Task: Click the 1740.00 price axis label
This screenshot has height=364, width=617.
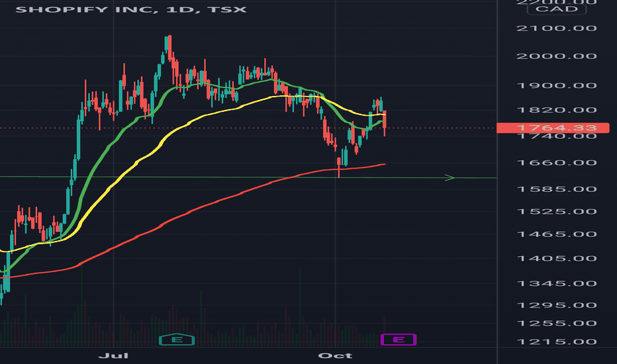Action: [x=556, y=136]
